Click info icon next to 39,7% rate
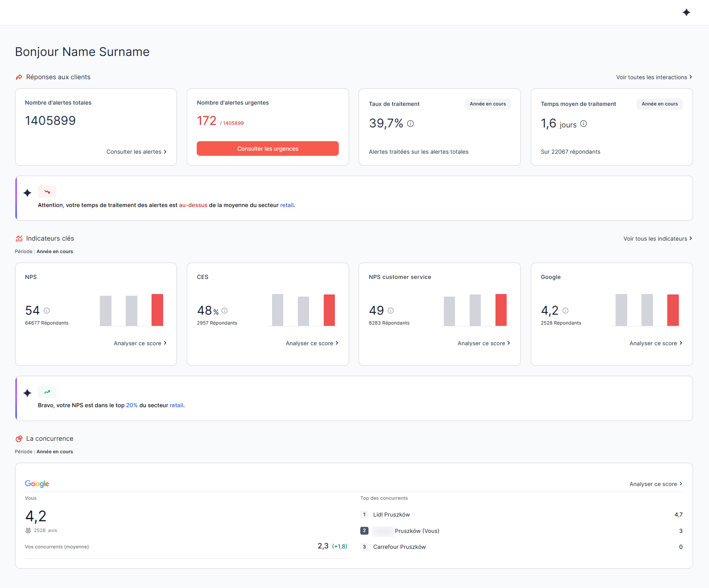Viewport: 709px width, 588px height. coord(411,124)
